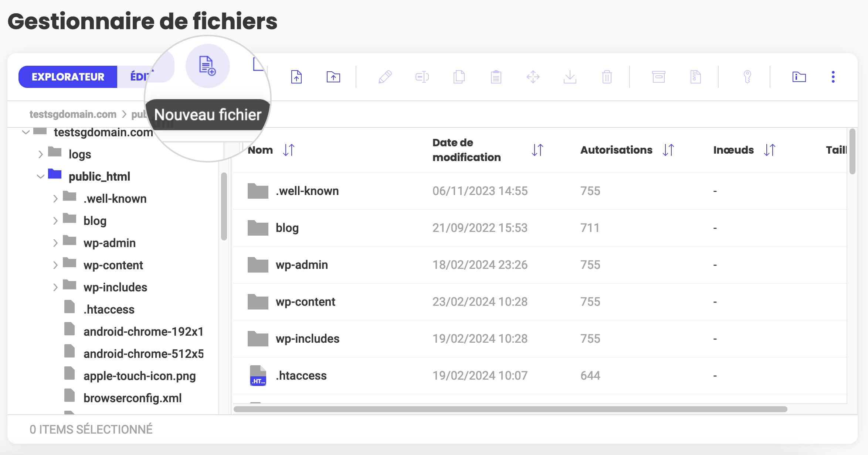Click the 644 permissions value
This screenshot has width=868, height=455.
point(590,376)
